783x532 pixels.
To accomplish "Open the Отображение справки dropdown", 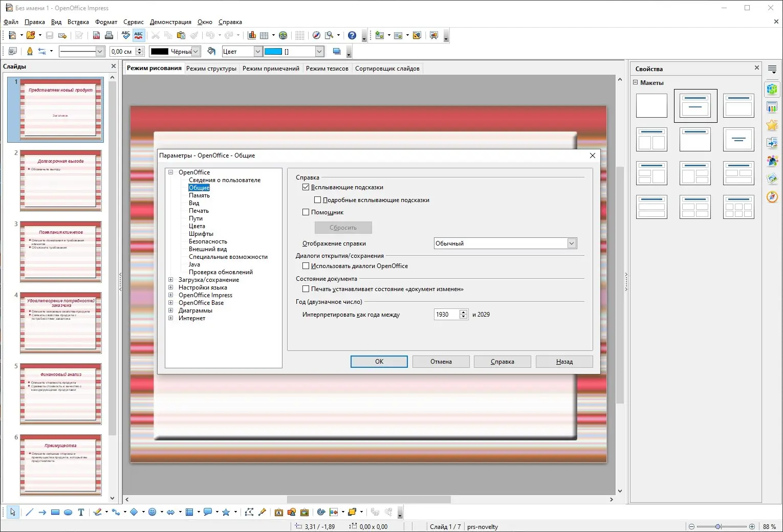I will click(x=572, y=243).
